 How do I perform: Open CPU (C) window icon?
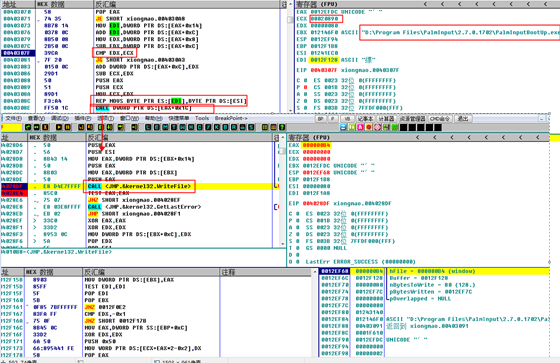(200, 127)
